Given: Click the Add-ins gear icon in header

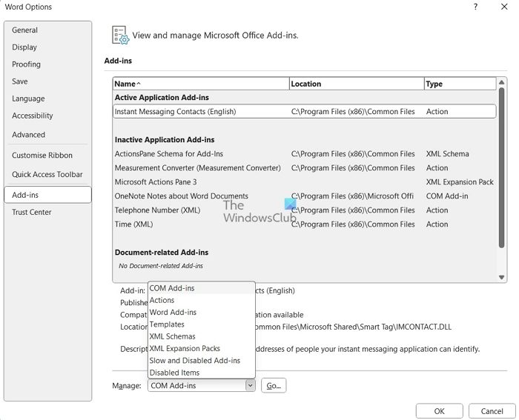Looking at the screenshot, I should tap(120, 35).
